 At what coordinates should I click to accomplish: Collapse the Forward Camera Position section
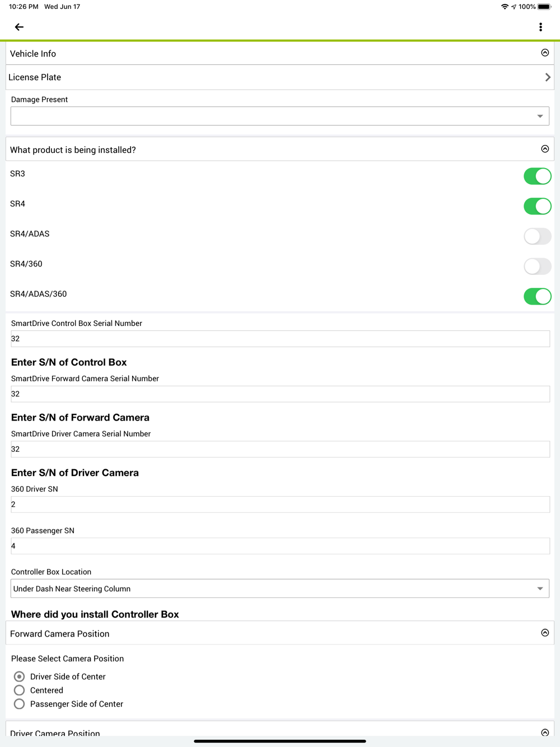coord(545,633)
